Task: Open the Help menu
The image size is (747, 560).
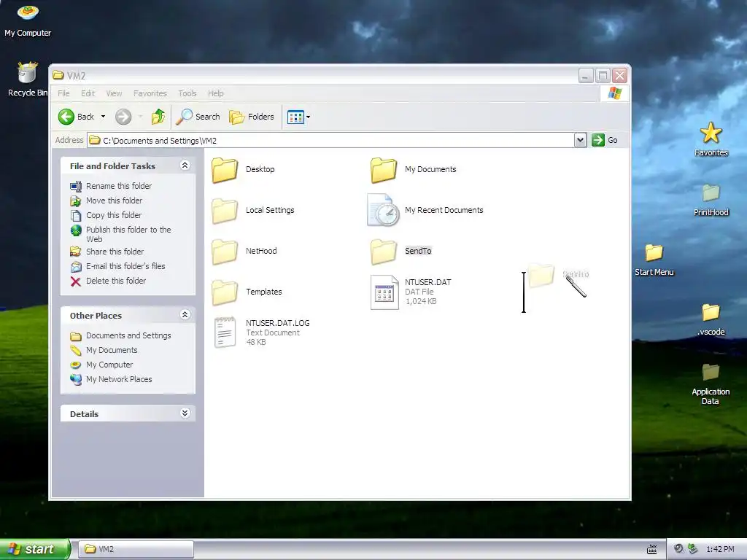Action: tap(215, 93)
